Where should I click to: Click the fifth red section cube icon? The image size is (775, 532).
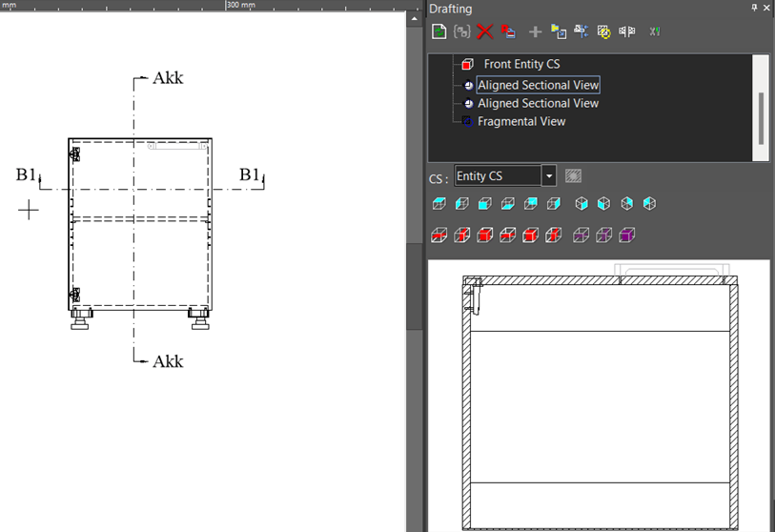pyautogui.click(x=531, y=235)
